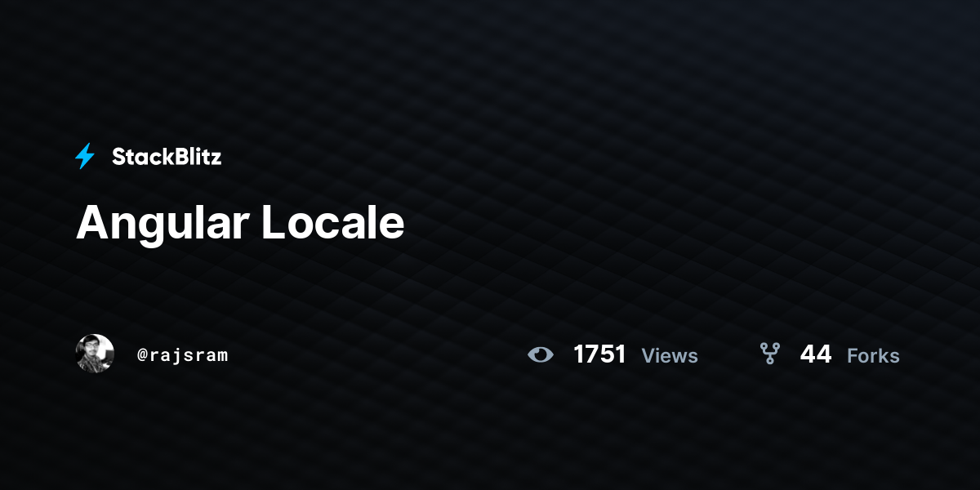Visit the author profile via circular avatar
980x490 pixels.
tap(95, 354)
